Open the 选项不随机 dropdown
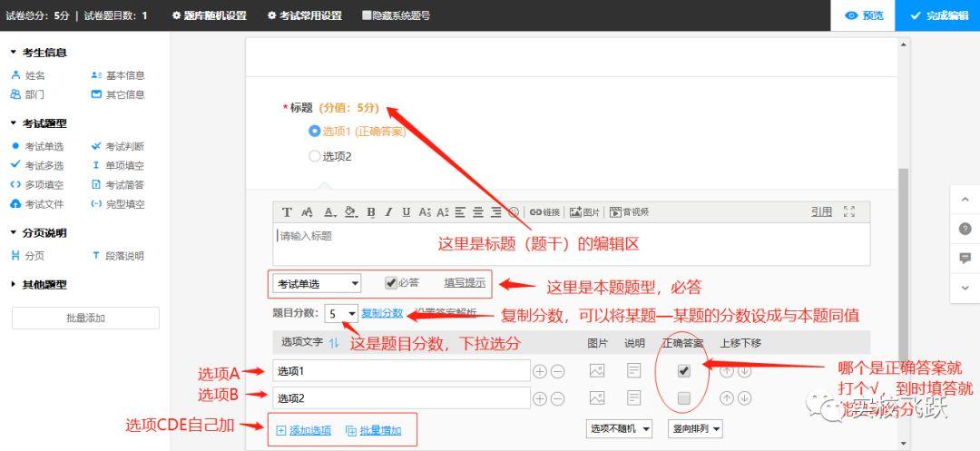 [620, 428]
